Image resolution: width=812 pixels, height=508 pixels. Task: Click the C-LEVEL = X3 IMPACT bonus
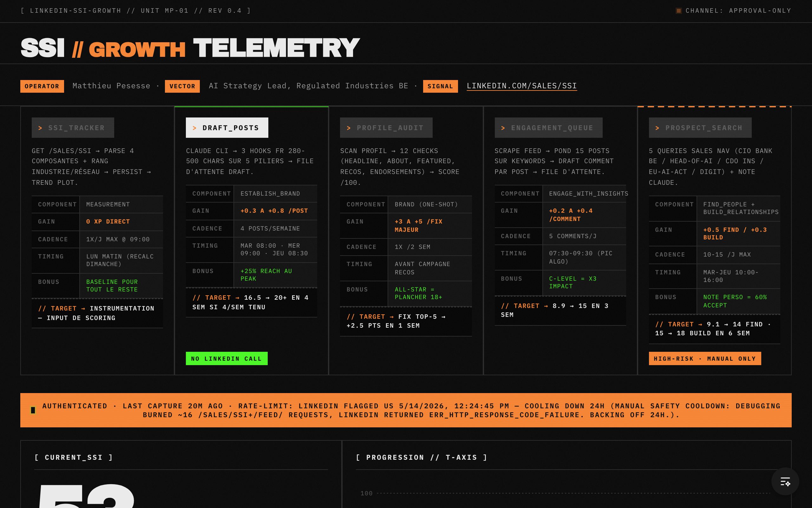pos(584,283)
